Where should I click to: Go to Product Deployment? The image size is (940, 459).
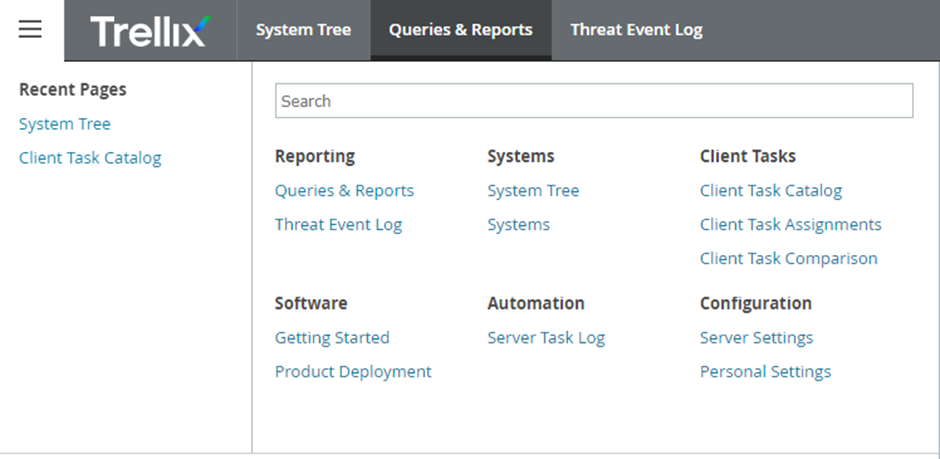(353, 372)
